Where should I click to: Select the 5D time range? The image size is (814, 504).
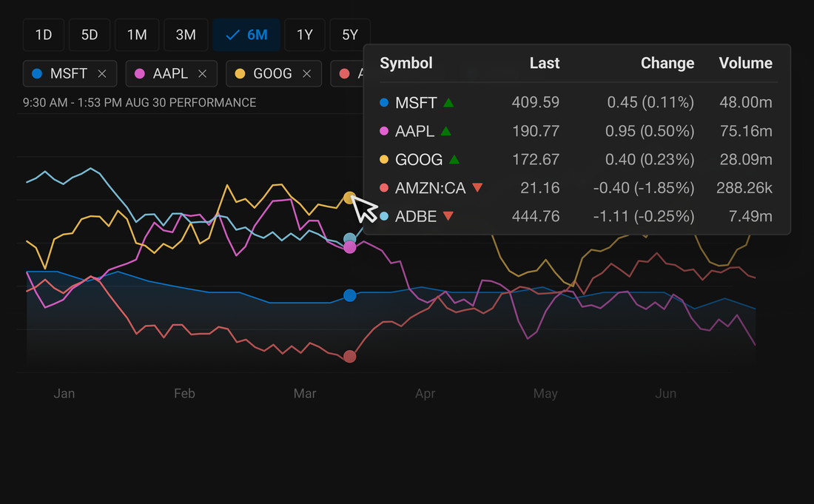[x=90, y=35]
